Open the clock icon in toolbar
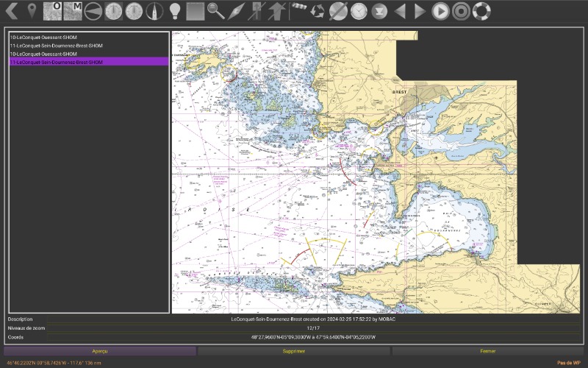The height and width of the screenshot is (368, 588). (358, 11)
